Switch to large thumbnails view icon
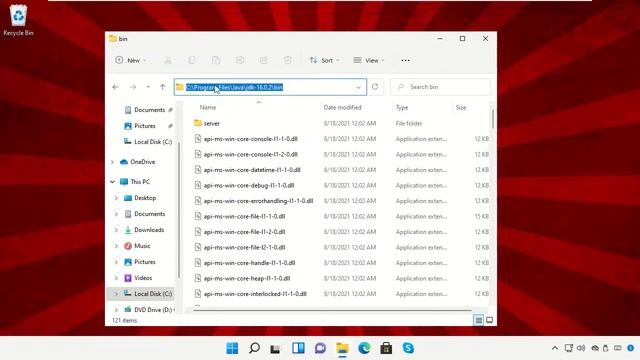The width and height of the screenshot is (640, 360). 489,320
